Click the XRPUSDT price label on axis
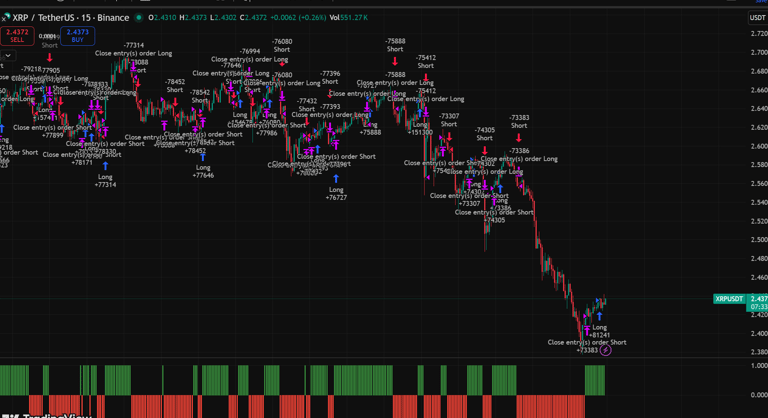This screenshot has width=768, height=418. (x=729, y=299)
